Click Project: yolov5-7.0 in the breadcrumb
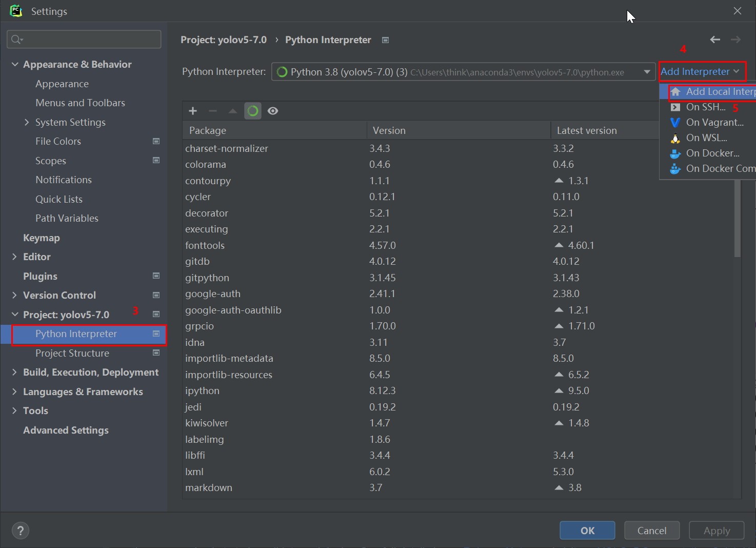The height and width of the screenshot is (548, 756). [224, 40]
